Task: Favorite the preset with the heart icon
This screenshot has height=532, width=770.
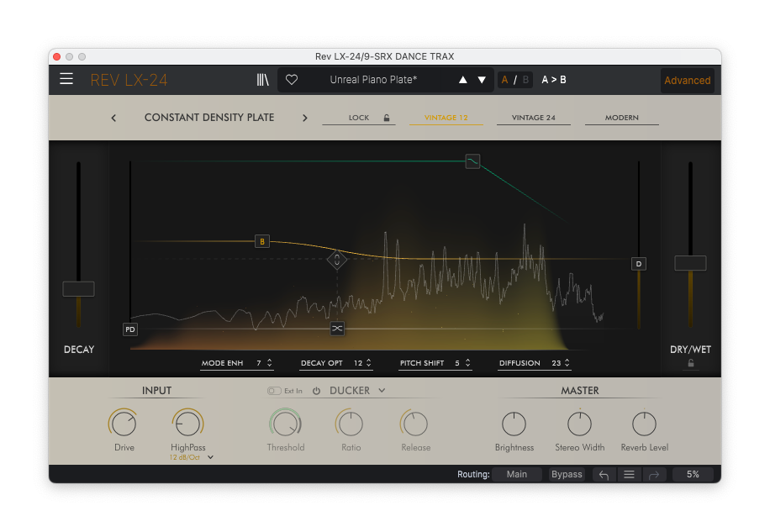Action: click(x=292, y=80)
